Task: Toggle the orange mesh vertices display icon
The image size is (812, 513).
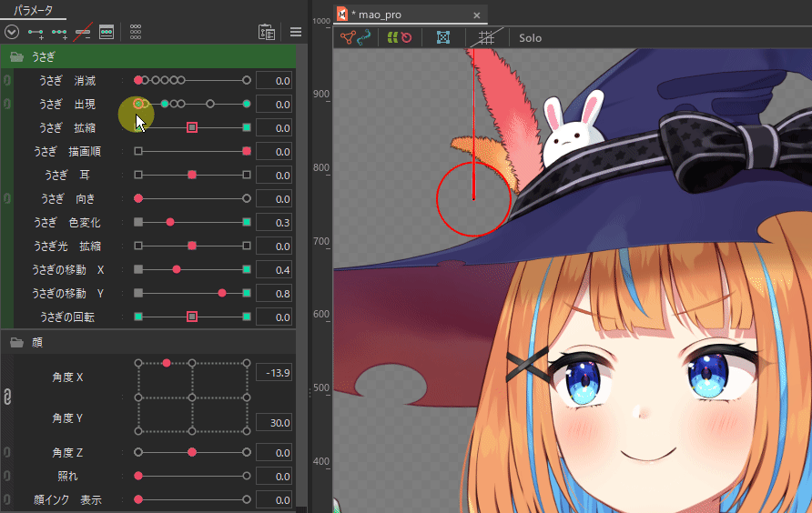Action: pos(348,37)
